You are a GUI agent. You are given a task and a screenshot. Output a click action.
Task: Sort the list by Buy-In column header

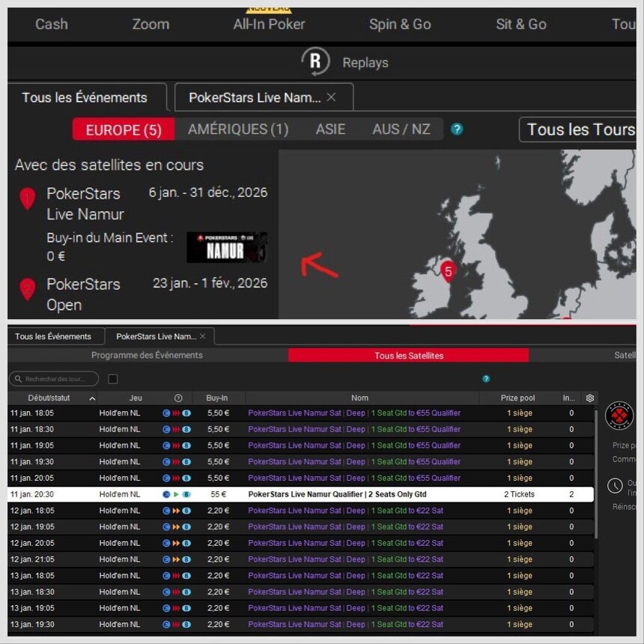(x=218, y=398)
